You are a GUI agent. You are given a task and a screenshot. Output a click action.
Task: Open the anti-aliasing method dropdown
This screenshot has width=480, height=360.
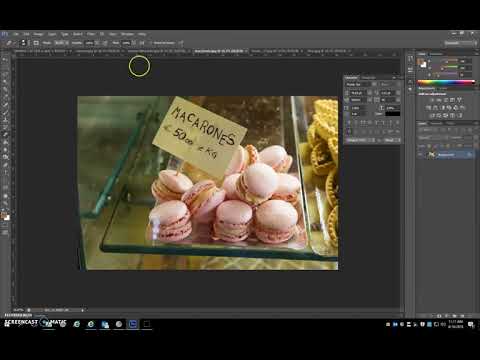(x=392, y=140)
